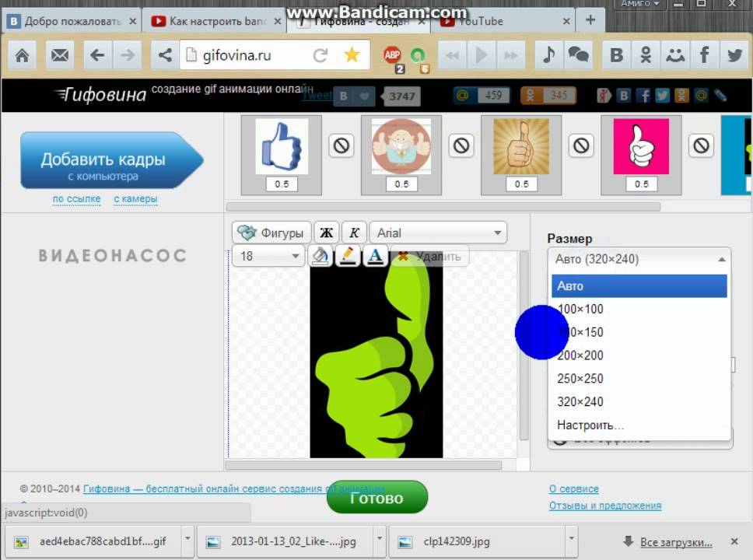The height and width of the screenshot is (560, 753).
Task: Select the 320×240 size option
Action: pos(639,401)
